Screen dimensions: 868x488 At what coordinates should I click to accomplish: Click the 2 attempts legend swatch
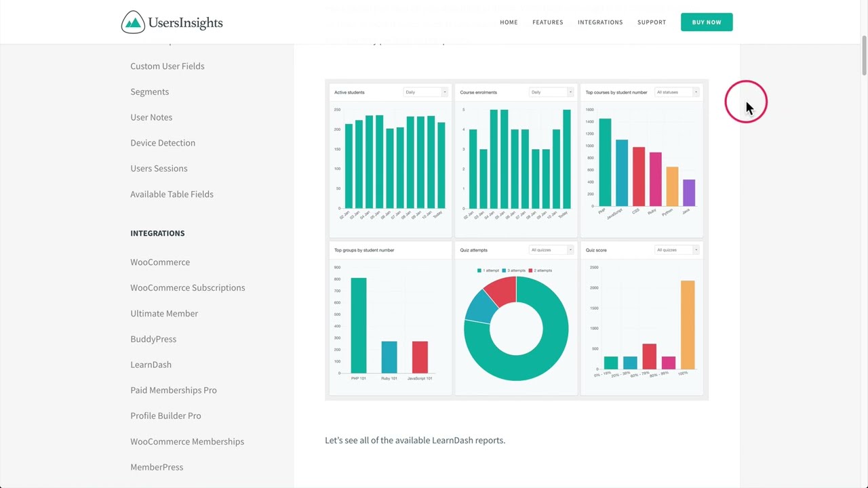(x=530, y=270)
